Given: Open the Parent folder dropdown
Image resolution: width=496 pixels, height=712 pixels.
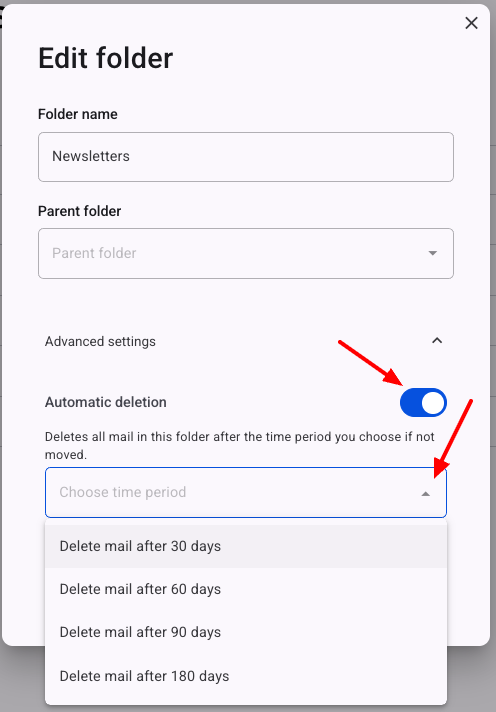Looking at the screenshot, I should point(246,253).
